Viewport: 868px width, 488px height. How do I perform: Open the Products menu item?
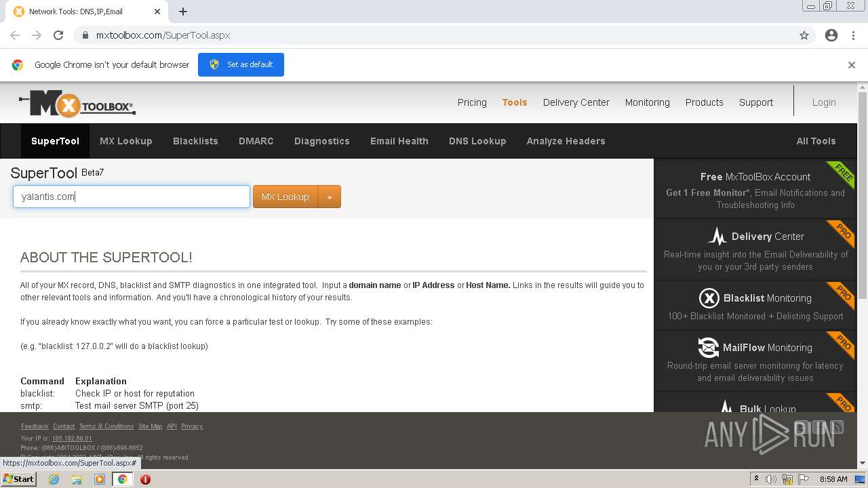[x=705, y=102]
